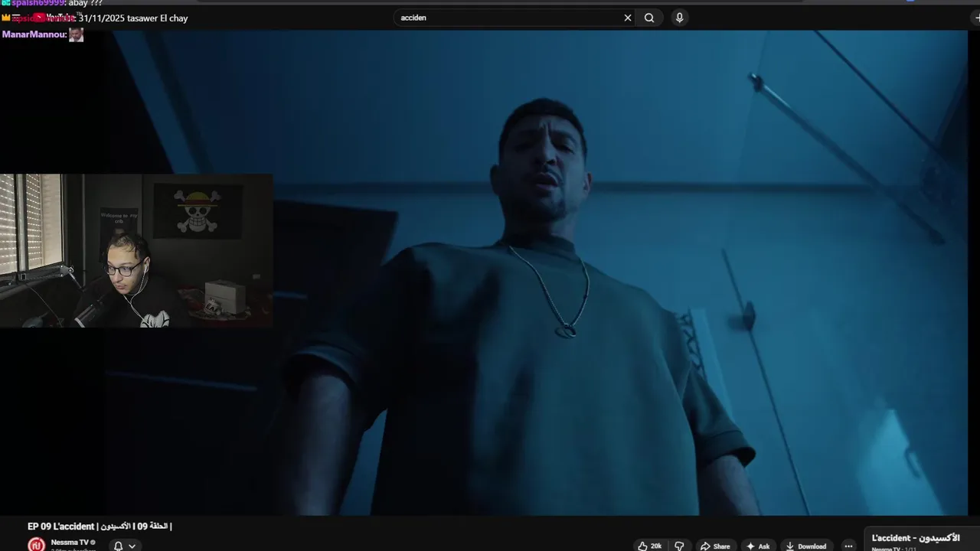Like the video showing 20k likes
Image resolution: width=980 pixels, height=551 pixels.
pos(649,546)
